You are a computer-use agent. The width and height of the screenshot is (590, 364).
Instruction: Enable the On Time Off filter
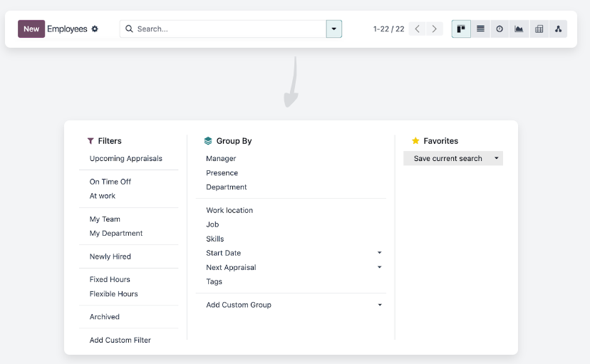coord(110,182)
